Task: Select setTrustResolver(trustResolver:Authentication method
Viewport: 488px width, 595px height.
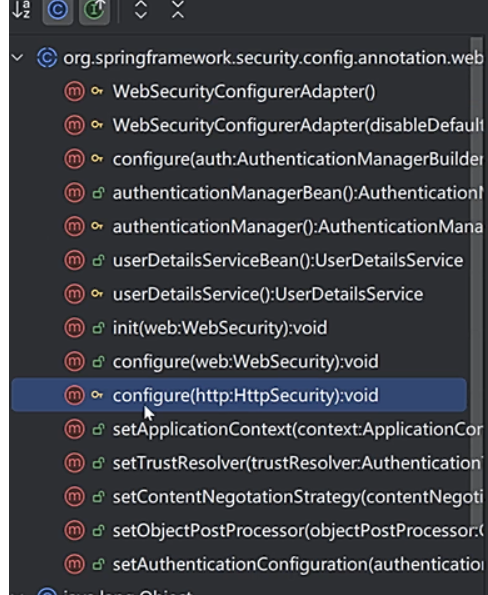Action: pos(298,463)
